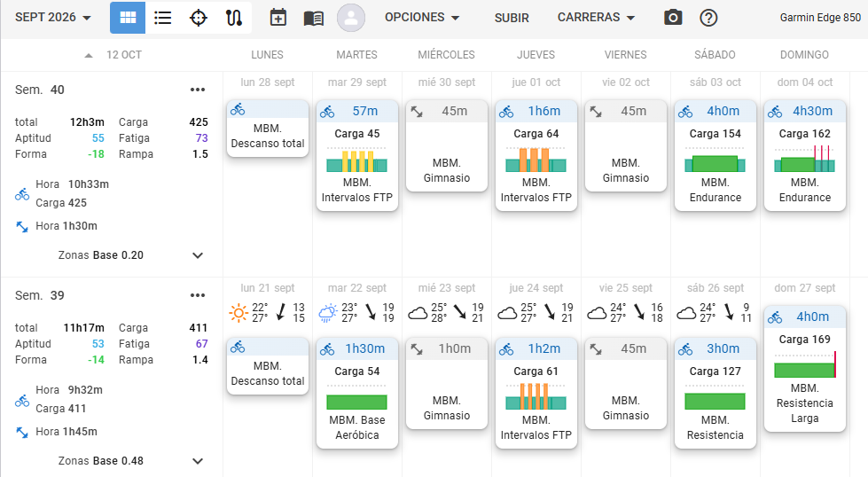Click yellow interval chart on mar 29 sept
Image resolution: width=868 pixels, height=477 pixels.
pyautogui.click(x=357, y=161)
